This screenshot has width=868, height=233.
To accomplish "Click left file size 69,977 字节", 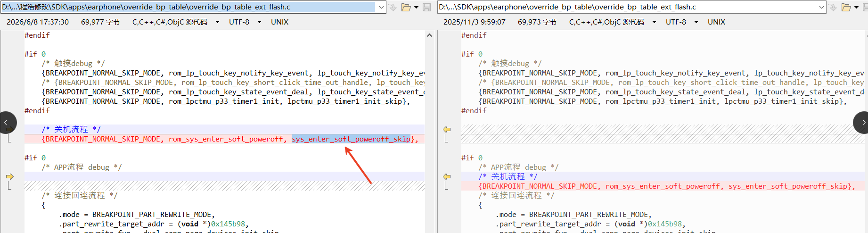I will click(x=100, y=22).
